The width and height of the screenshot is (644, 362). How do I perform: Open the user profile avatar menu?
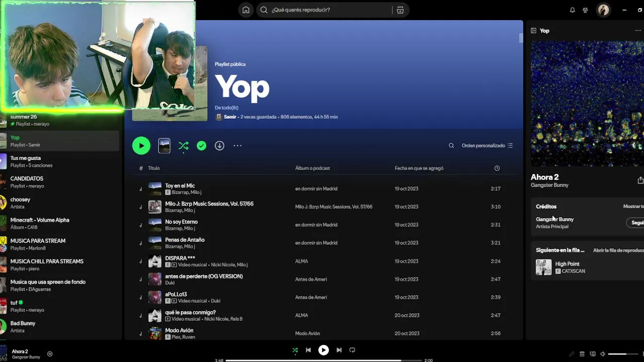tap(603, 10)
